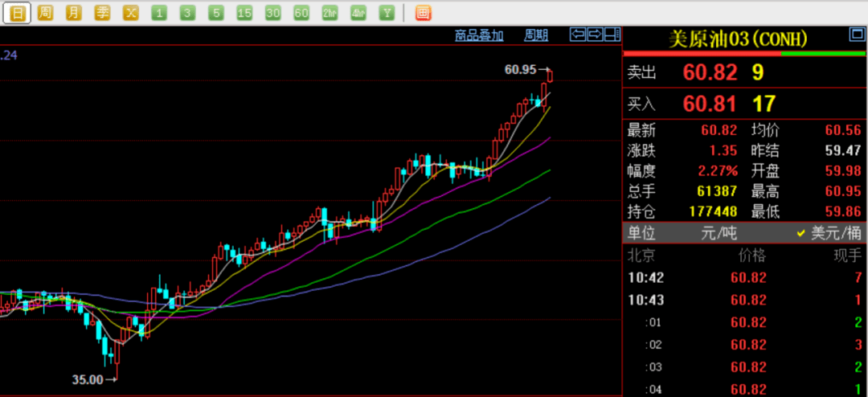The image size is (868, 397).
Task: Select the 60-minute chart icon
Action: 301,13
